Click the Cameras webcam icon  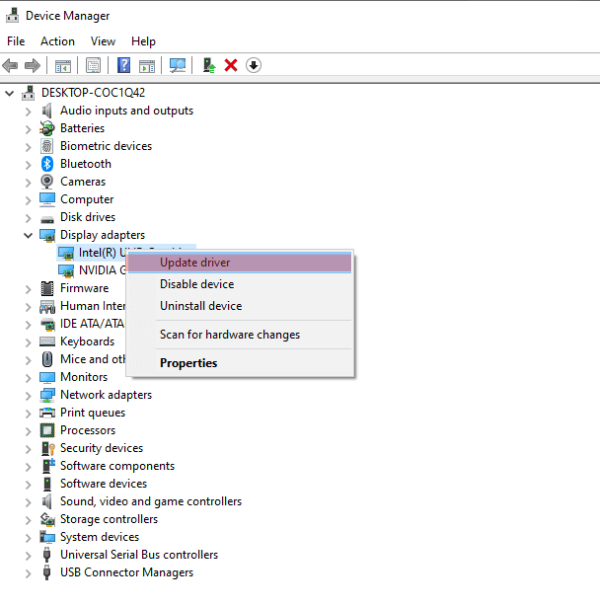click(47, 181)
